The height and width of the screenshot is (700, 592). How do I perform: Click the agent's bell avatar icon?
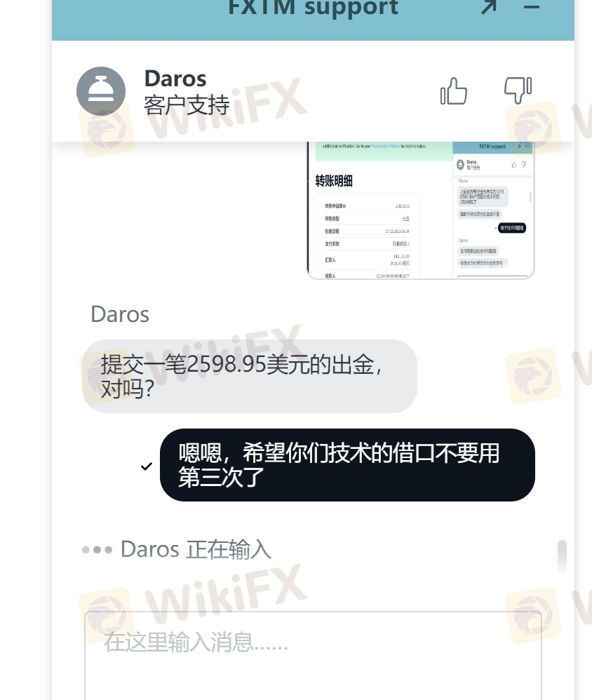(x=101, y=91)
